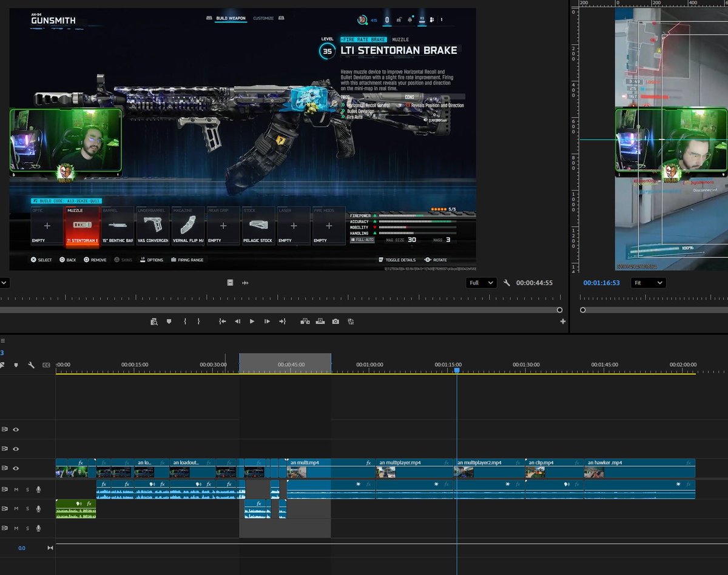Step forward one frame
Viewport: 728px width, 575px height.
click(268, 321)
